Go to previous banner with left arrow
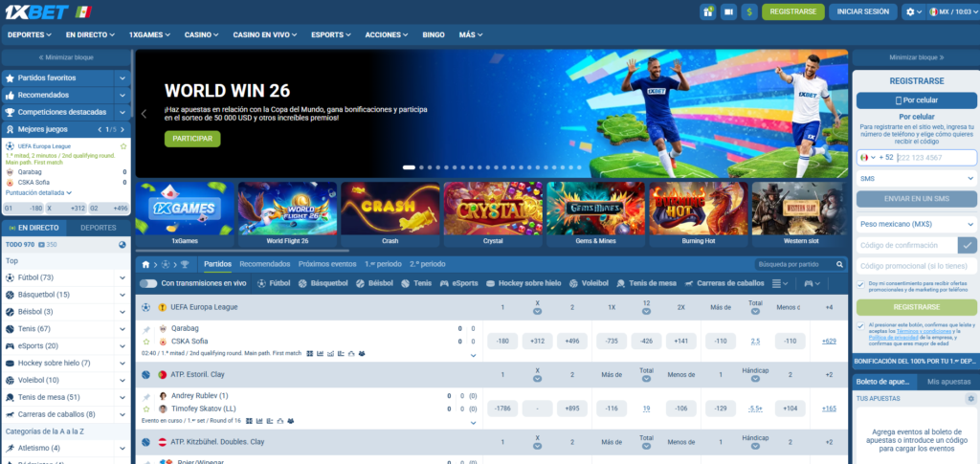Screen dimensions: 980x464 click(x=144, y=114)
